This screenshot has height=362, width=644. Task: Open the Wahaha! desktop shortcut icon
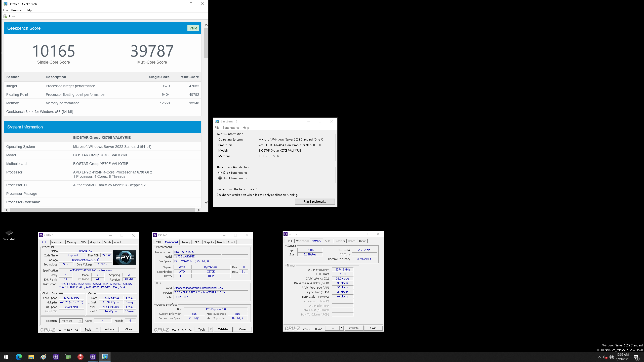coord(9,235)
